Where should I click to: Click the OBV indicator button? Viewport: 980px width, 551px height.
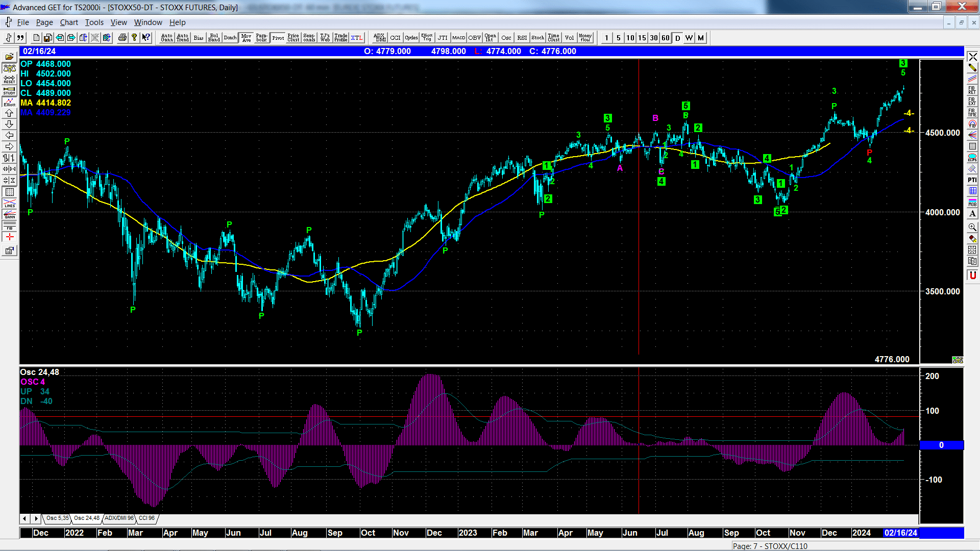point(474,38)
